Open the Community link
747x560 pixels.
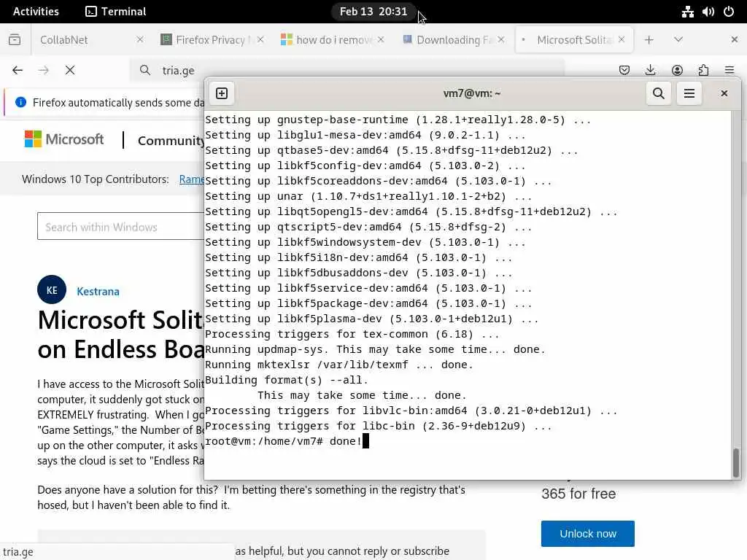171,141
